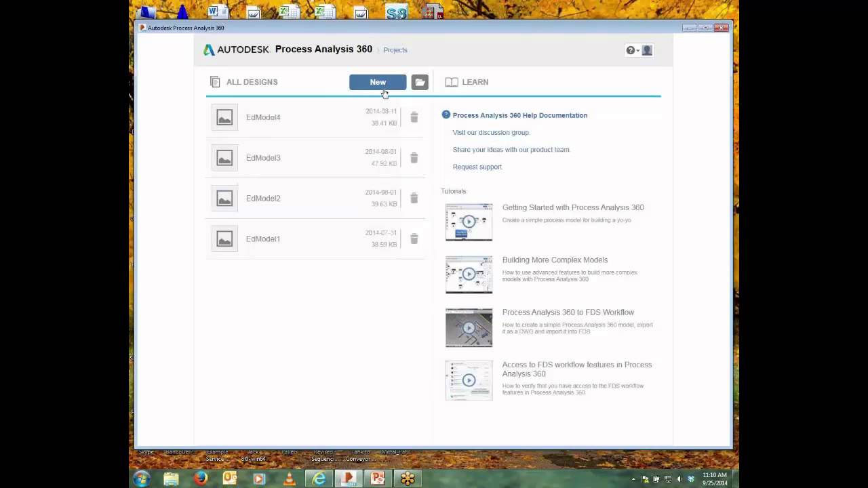Viewport: 868px width, 488px height.
Task: Click the EdModel2 image placeholder thumbnail
Action: [224, 199]
